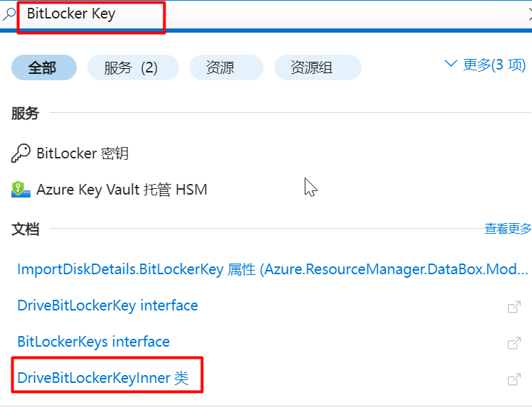Open the DriveBitLockerKeyInner 类 document

coord(103,378)
